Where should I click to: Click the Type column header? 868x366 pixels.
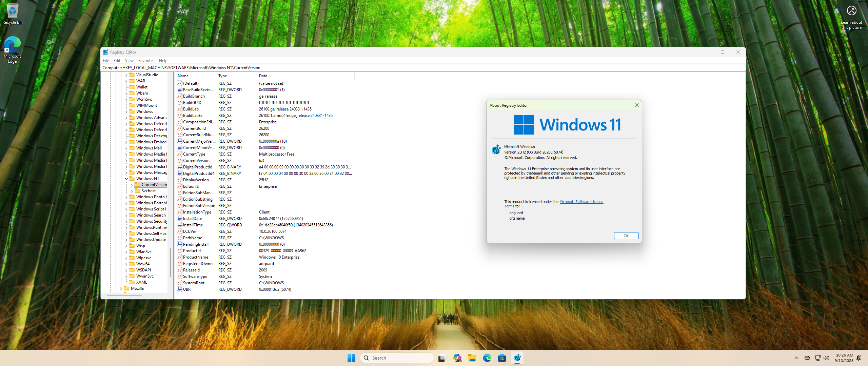click(x=236, y=76)
